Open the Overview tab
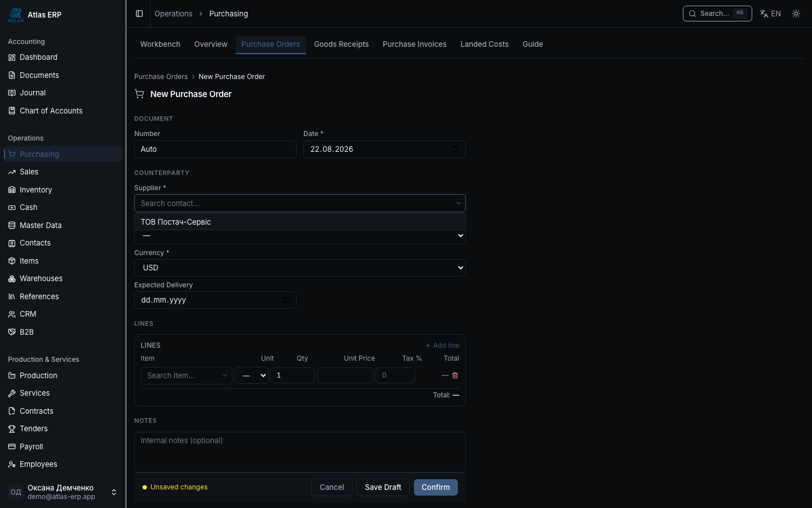 pyautogui.click(x=211, y=44)
